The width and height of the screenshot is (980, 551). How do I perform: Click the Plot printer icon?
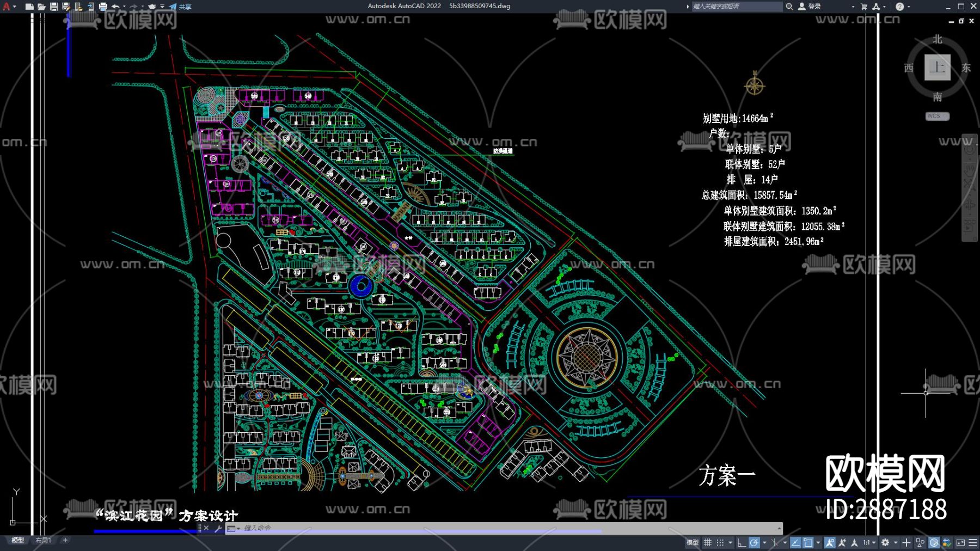pos(103,7)
